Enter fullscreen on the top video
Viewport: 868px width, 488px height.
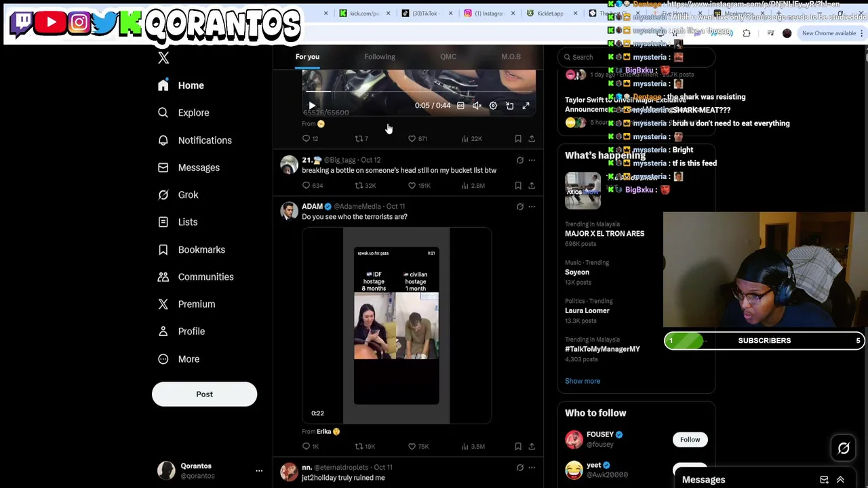point(526,106)
